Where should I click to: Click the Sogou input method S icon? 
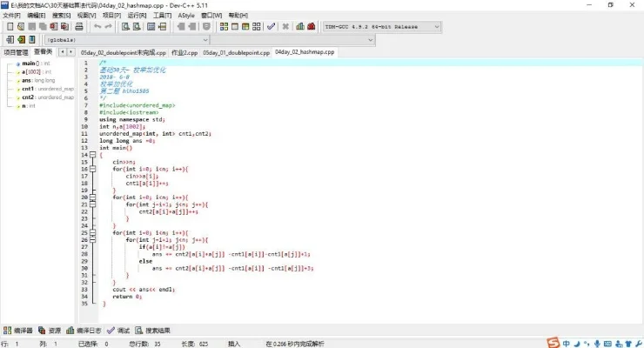click(553, 343)
